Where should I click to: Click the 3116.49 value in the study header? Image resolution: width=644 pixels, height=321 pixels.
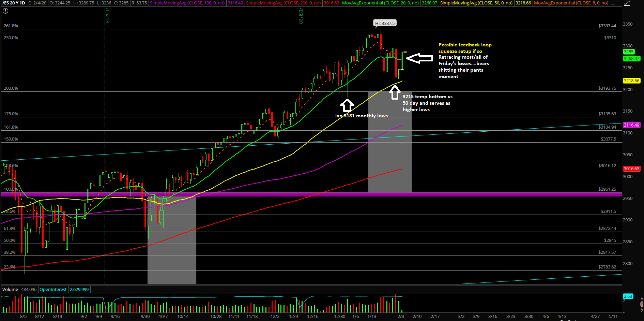point(235,3)
